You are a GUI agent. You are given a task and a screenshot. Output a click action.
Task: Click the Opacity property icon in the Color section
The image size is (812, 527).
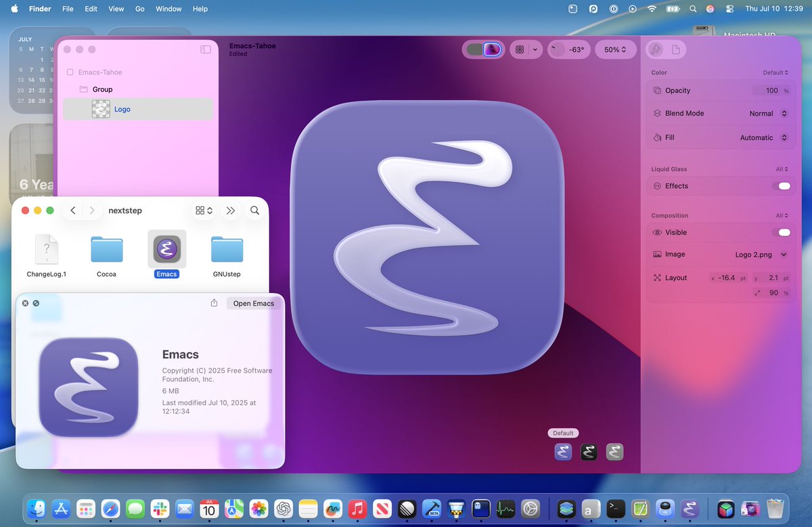(657, 90)
